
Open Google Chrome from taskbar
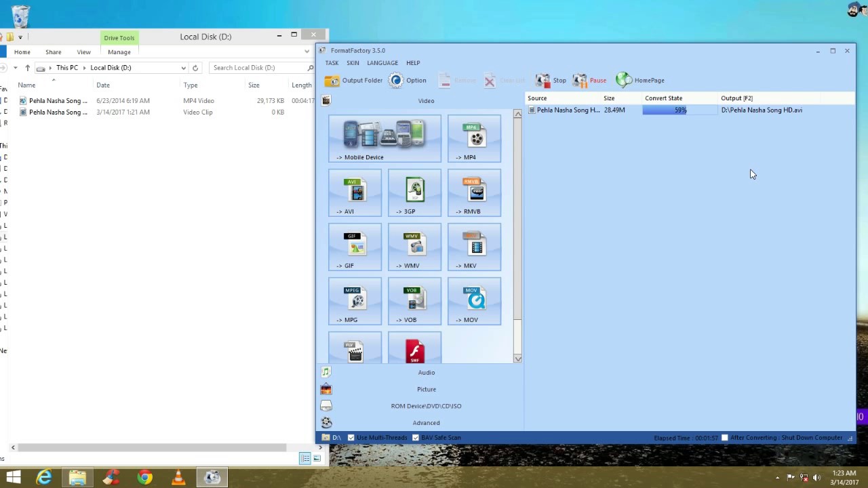[x=144, y=477]
